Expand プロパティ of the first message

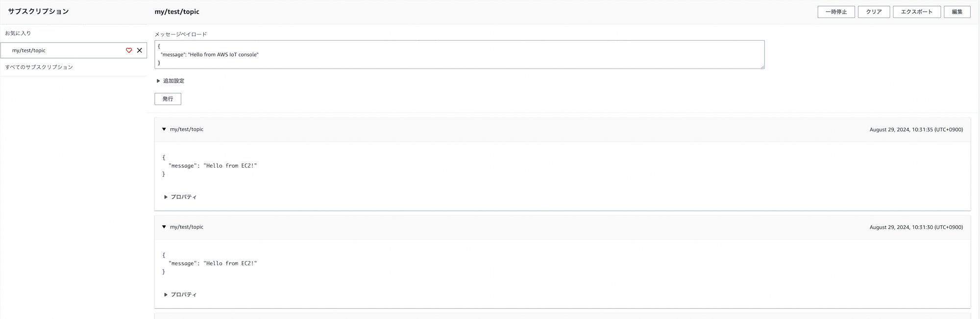coord(180,197)
